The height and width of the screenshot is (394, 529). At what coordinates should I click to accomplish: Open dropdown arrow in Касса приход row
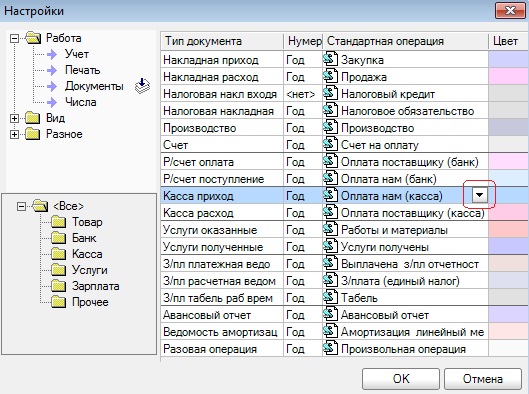479,195
